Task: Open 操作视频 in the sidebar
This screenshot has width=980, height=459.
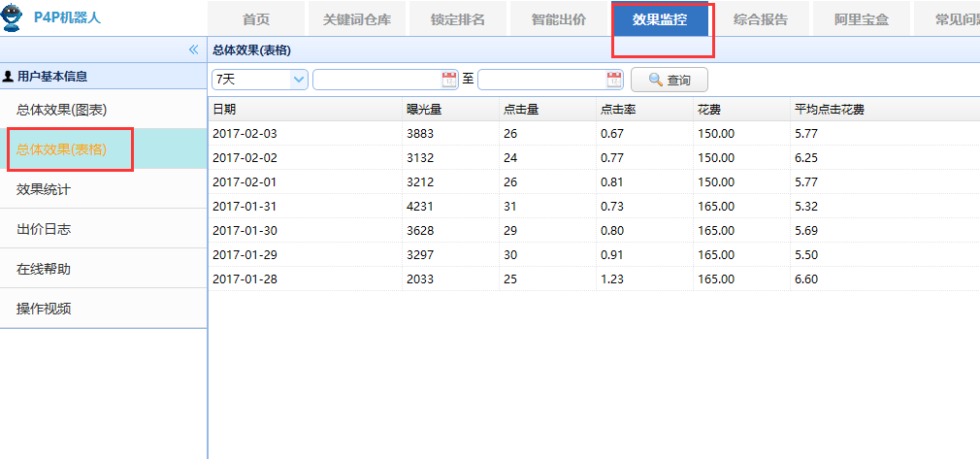Action: [44, 309]
